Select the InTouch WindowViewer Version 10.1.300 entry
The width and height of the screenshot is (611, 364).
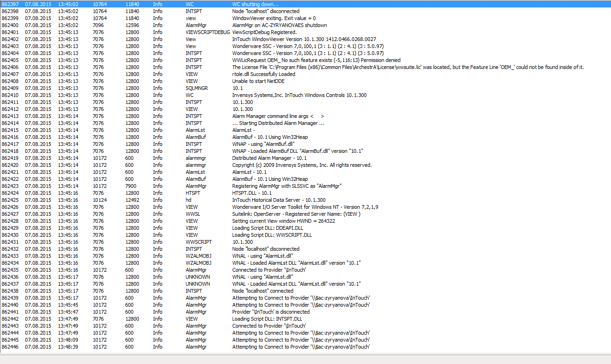[x=304, y=39]
